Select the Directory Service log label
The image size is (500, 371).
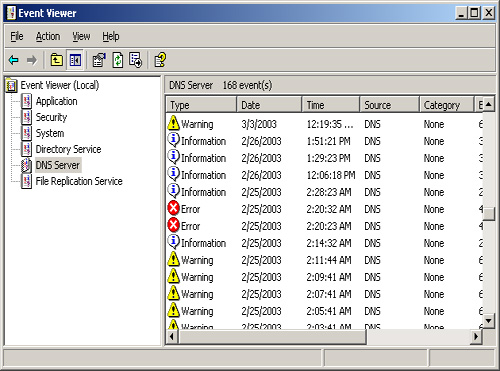click(x=68, y=149)
